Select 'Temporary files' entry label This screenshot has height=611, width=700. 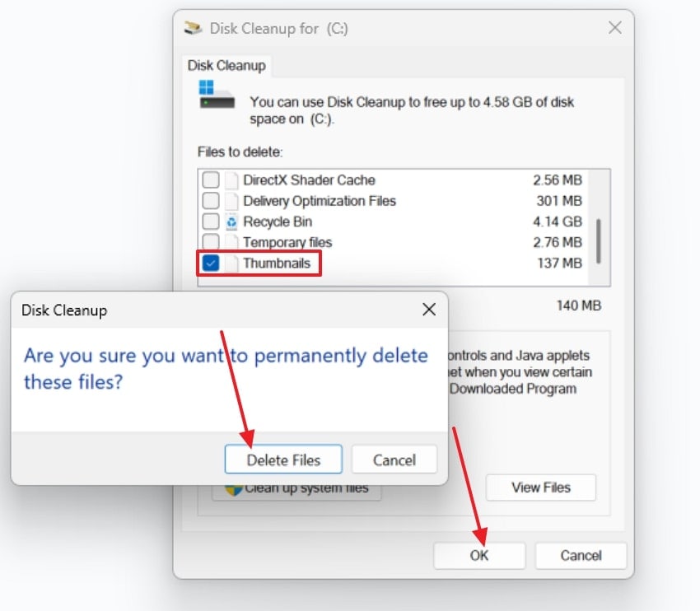pyautogui.click(x=287, y=242)
